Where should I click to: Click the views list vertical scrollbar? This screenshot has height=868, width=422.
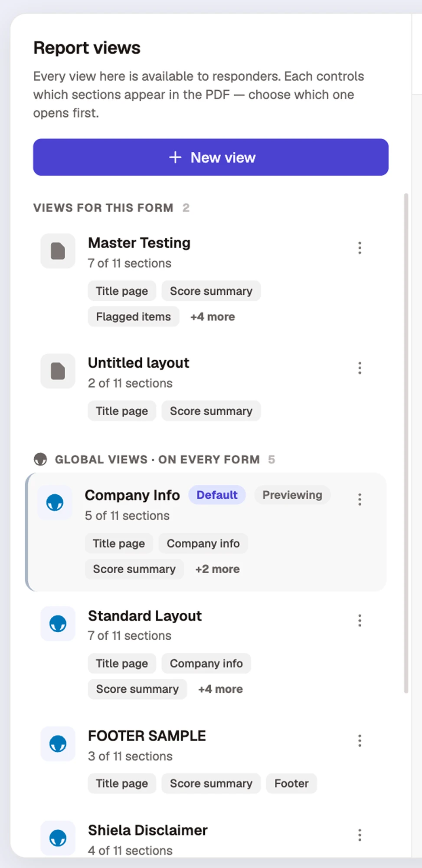406,443
